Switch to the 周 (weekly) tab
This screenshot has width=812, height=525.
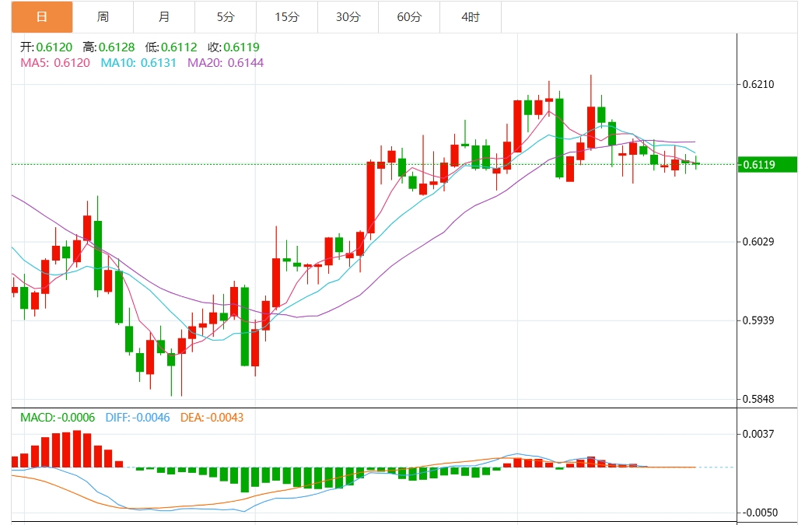click(x=103, y=17)
